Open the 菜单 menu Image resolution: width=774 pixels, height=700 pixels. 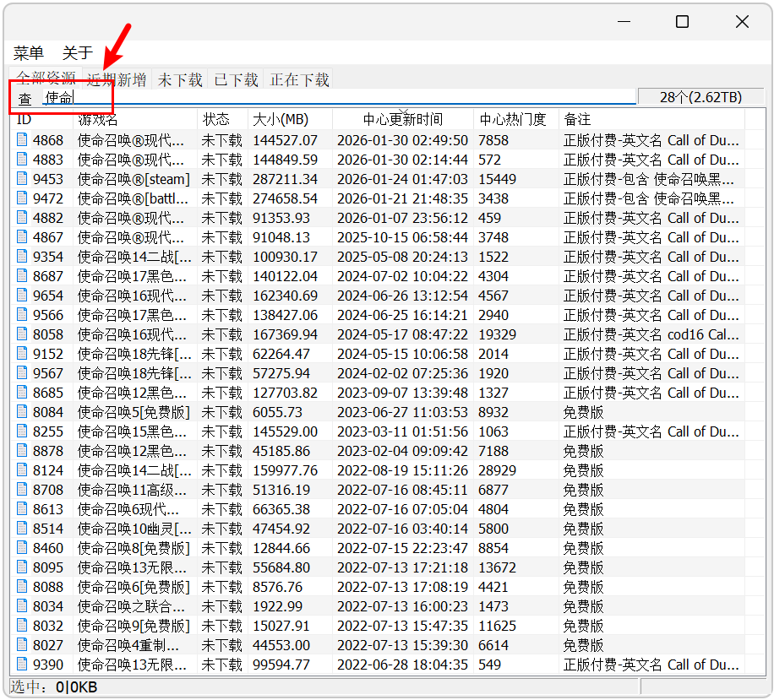point(29,52)
